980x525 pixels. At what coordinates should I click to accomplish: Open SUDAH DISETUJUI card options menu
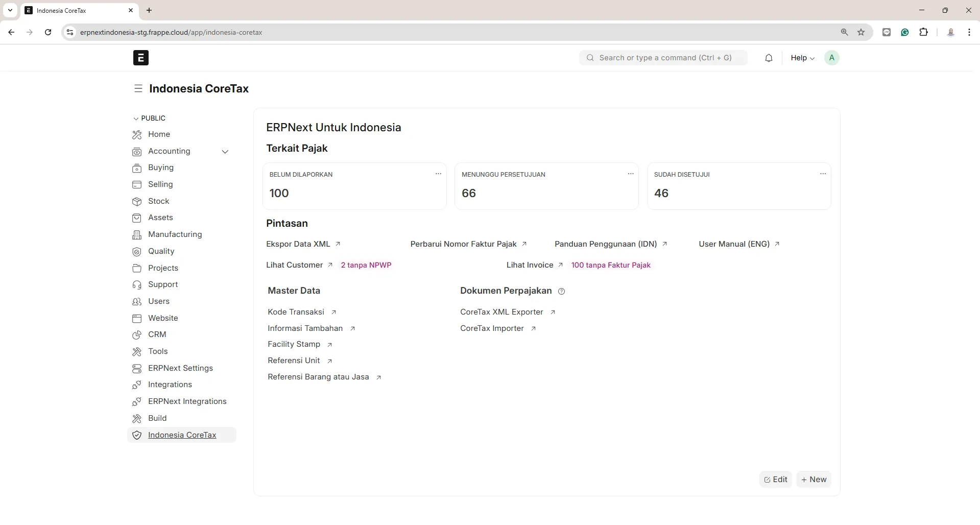(823, 174)
